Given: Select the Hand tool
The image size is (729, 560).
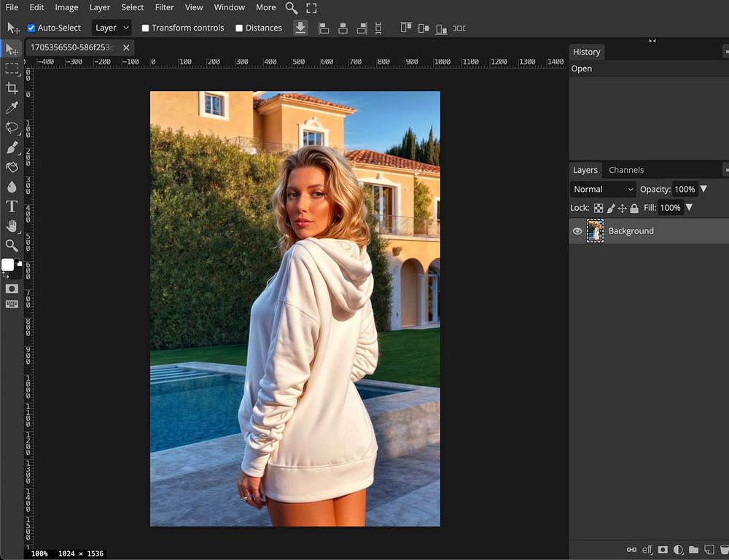Looking at the screenshot, I should coord(12,226).
